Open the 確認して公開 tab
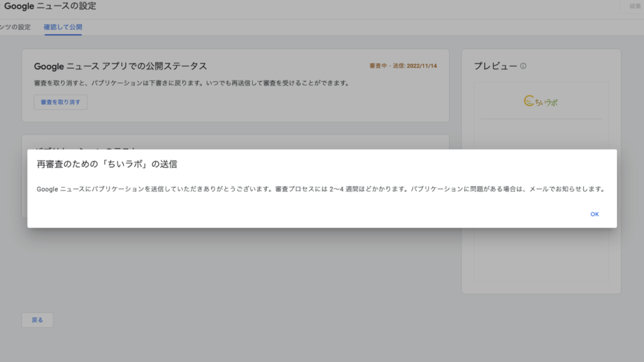The width and height of the screenshot is (644, 362). coord(63,27)
